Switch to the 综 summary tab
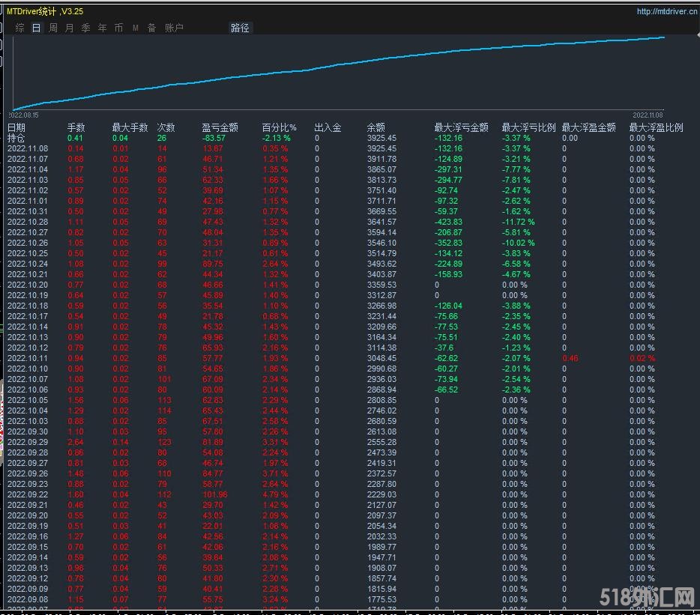Viewport: 700px width, 615px height. [x=19, y=28]
